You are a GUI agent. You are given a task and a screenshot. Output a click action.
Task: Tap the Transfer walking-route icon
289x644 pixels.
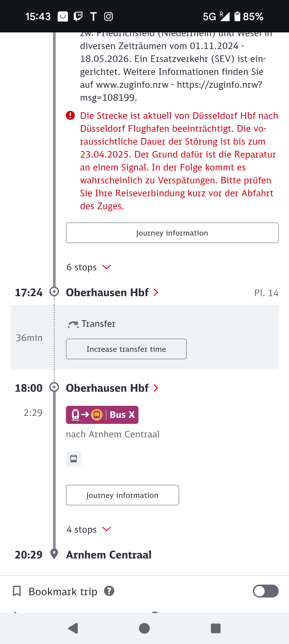73,324
